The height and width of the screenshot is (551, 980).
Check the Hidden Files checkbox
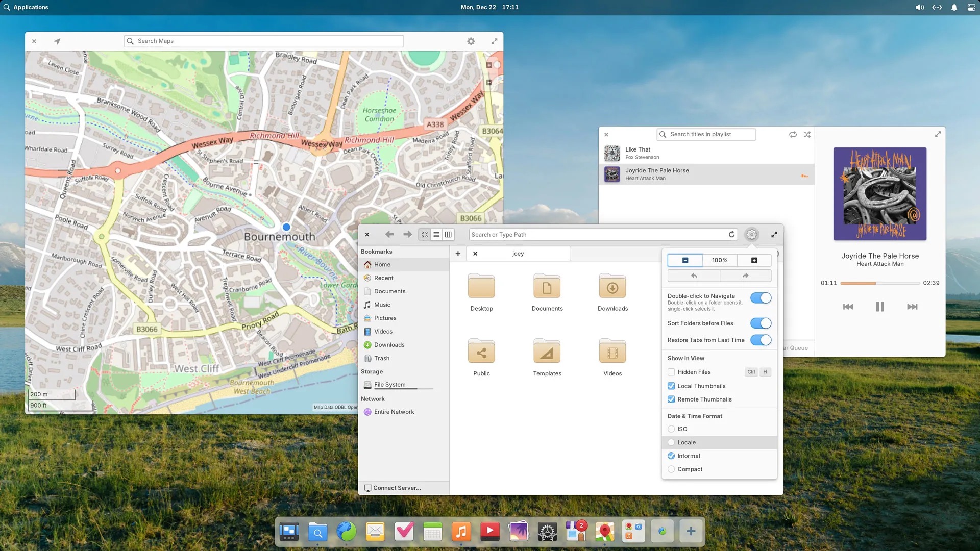(671, 372)
